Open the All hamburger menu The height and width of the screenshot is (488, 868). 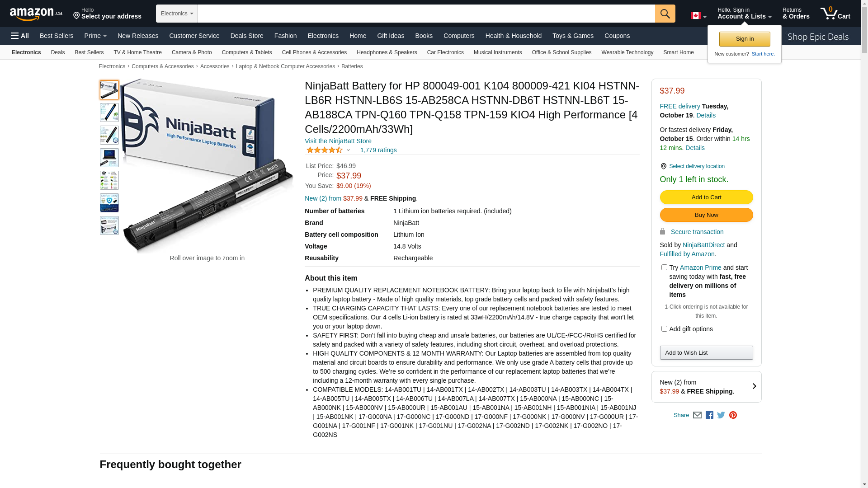pos(20,36)
